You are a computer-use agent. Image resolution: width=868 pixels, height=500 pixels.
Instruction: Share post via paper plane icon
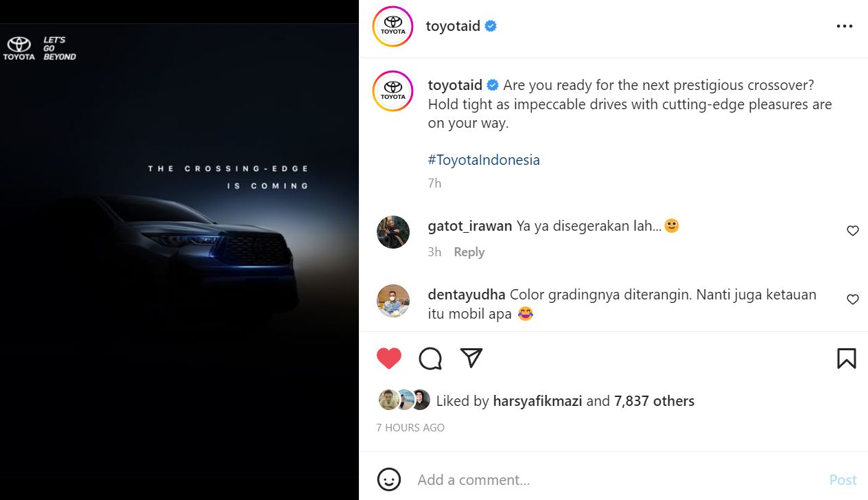click(x=471, y=358)
